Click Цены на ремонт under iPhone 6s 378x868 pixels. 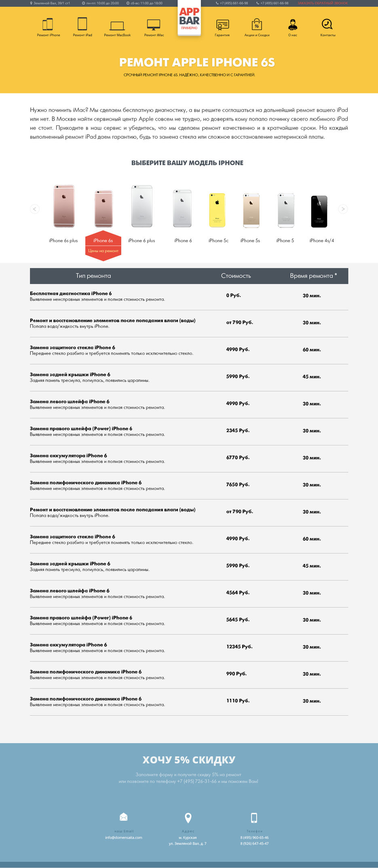point(103,251)
